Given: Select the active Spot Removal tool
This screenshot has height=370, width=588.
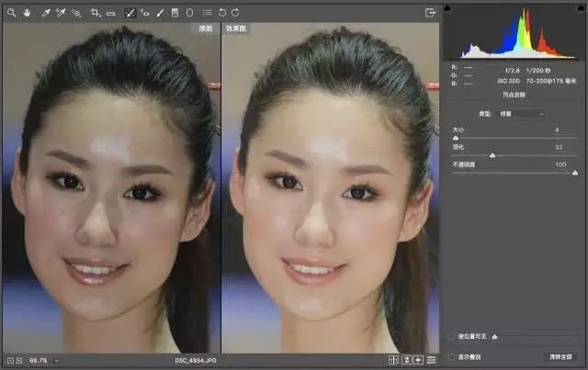Looking at the screenshot, I should tap(130, 13).
